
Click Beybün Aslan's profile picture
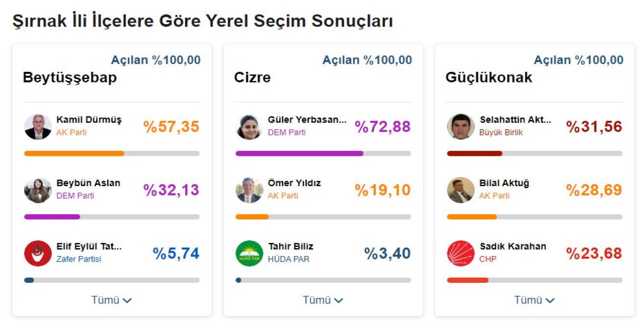pos(38,190)
